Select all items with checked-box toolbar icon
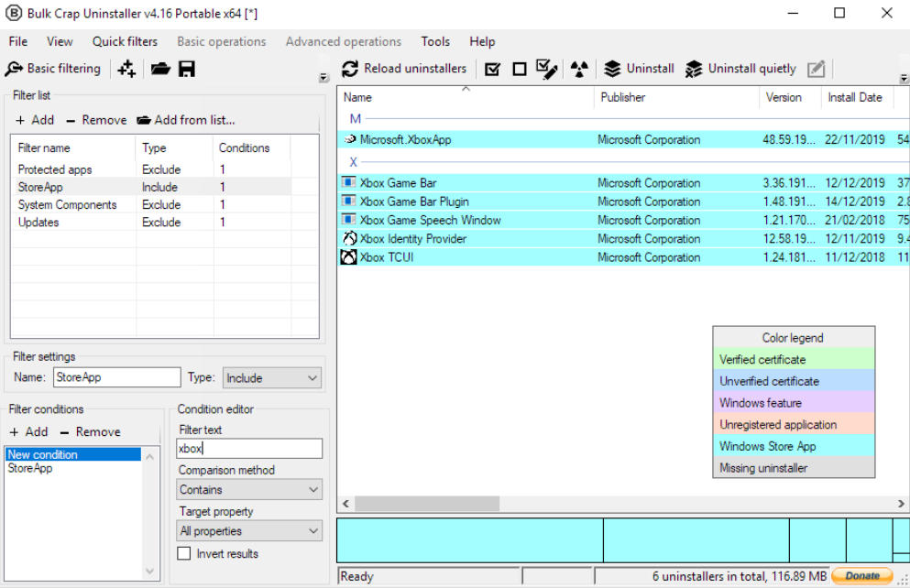The image size is (910, 588). (x=492, y=70)
